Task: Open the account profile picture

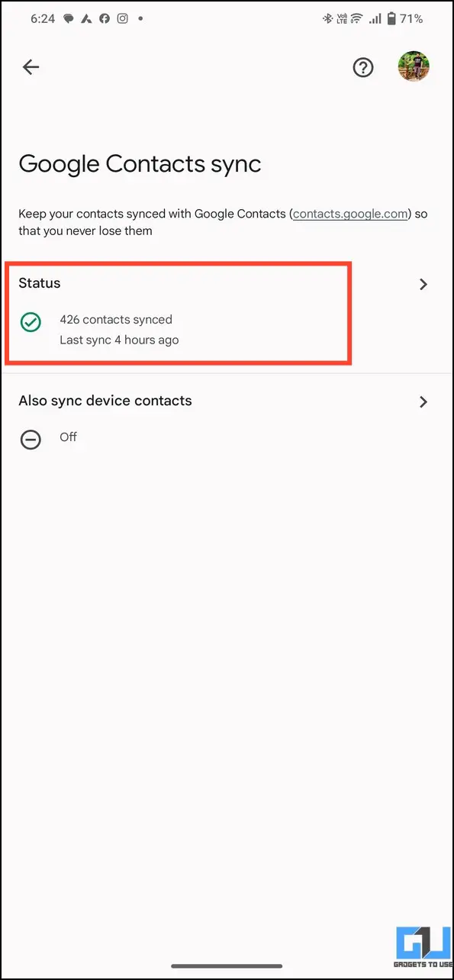Action: pos(414,67)
